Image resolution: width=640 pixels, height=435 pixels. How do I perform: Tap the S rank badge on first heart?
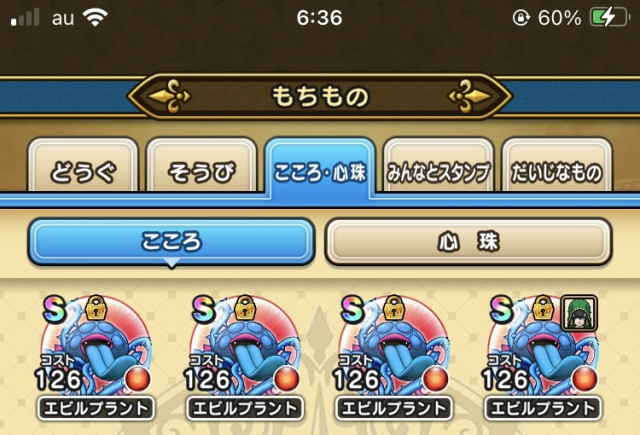[55, 309]
